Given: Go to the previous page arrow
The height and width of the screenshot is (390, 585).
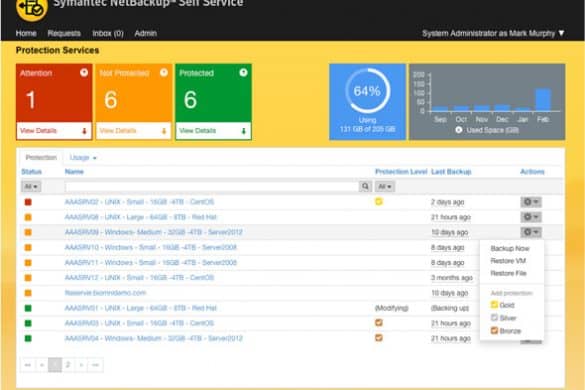Looking at the screenshot, I should pos(41,365).
